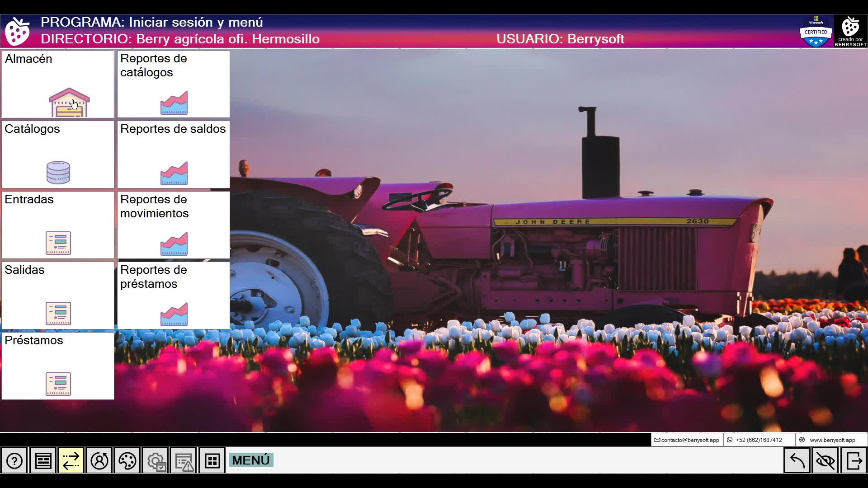
Task: Open the Catálogos tile
Action: [x=58, y=155]
